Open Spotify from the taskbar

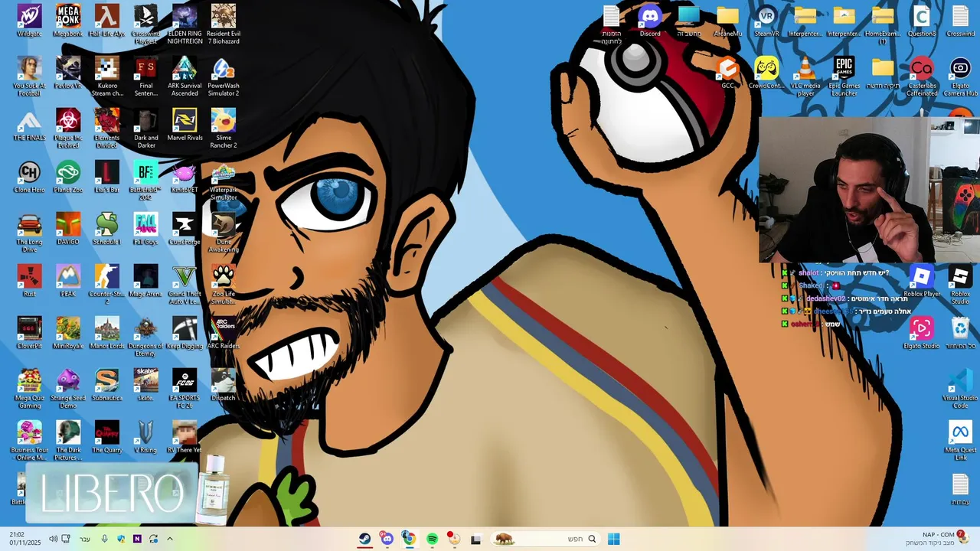click(x=432, y=539)
